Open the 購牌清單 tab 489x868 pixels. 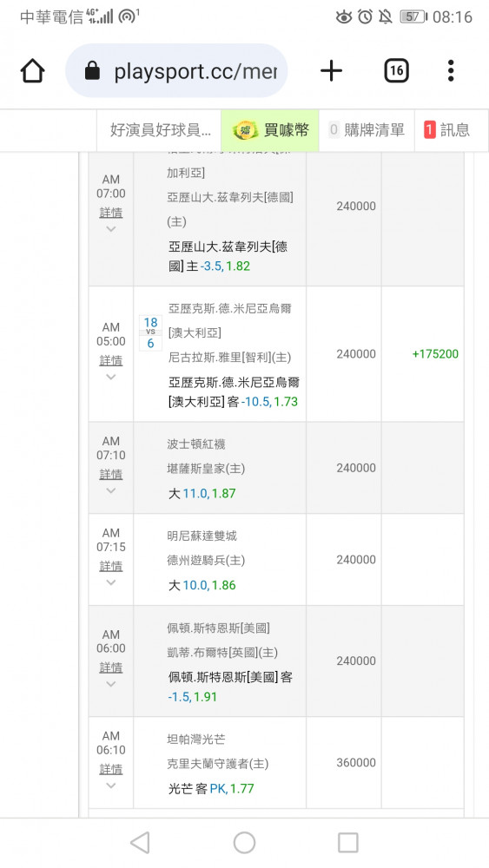(x=367, y=130)
